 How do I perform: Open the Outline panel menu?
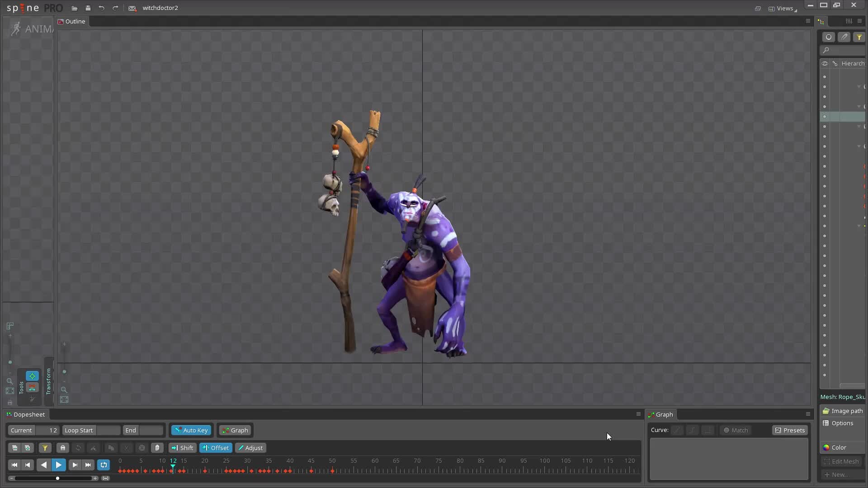[x=808, y=21]
